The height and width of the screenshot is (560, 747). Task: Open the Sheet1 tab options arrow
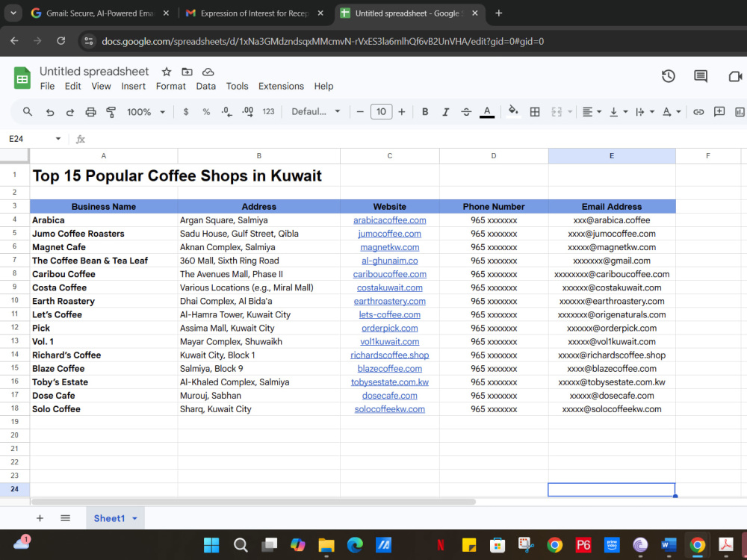134,519
